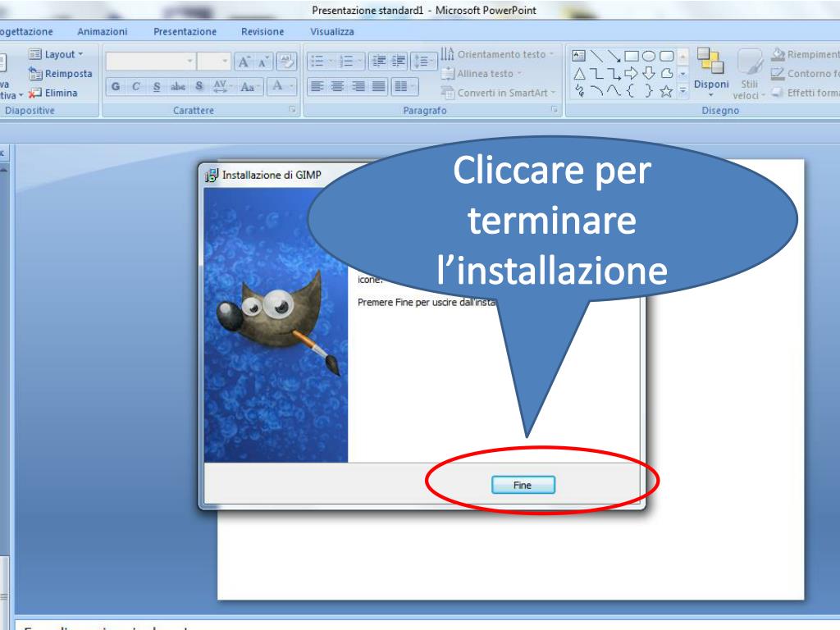The width and height of the screenshot is (840, 630).
Task: Open Stili veloci quick styles
Action: [749, 73]
